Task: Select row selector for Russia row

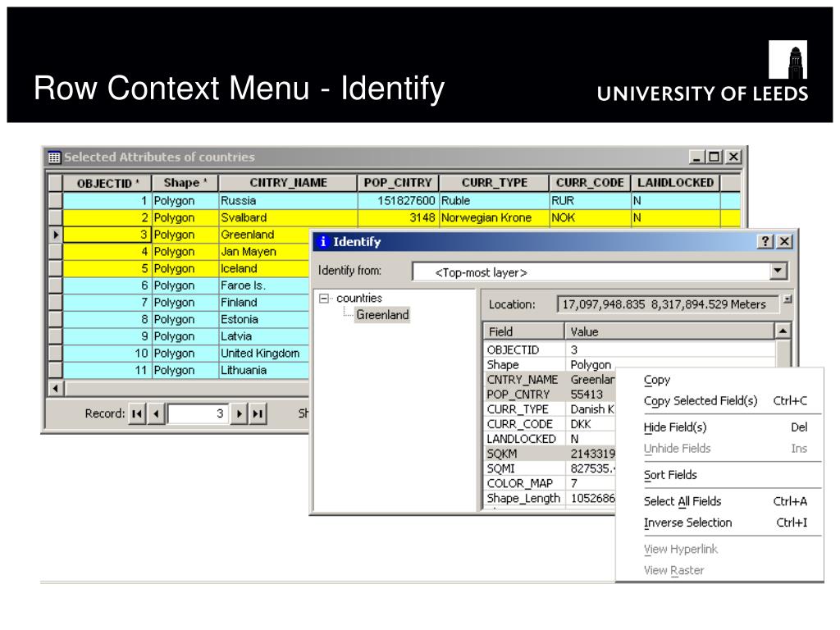Action: tap(55, 201)
